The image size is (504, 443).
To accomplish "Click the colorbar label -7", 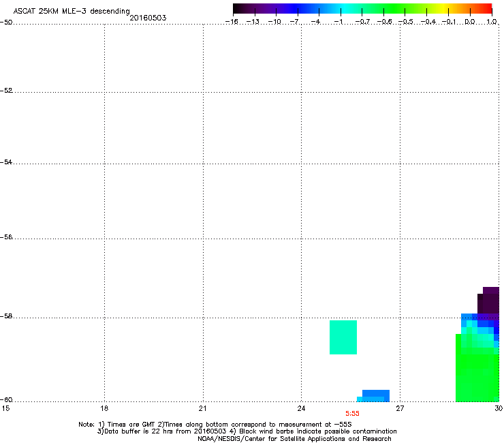I will tap(296, 22).
